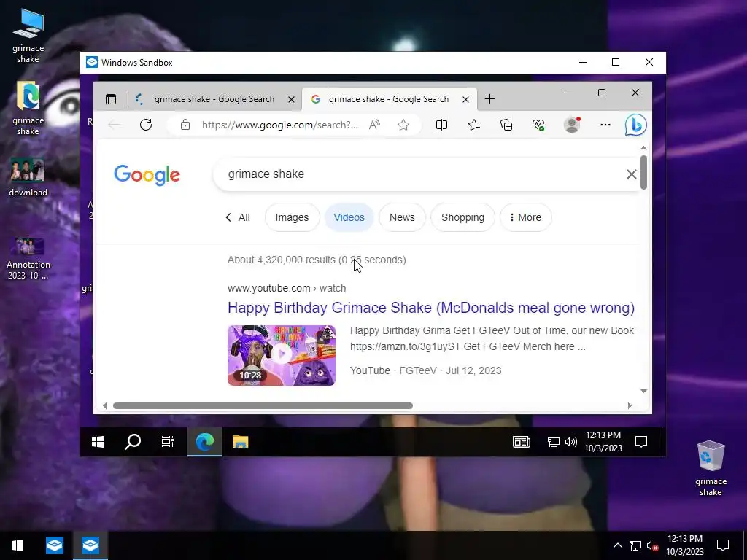Select grimace shake Edge shortcut on desktop
This screenshot has height=560, width=747.
(28, 108)
